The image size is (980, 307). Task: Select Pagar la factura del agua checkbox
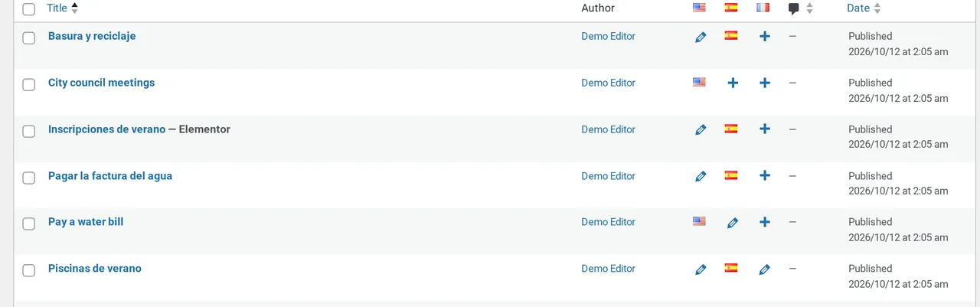coord(28,178)
